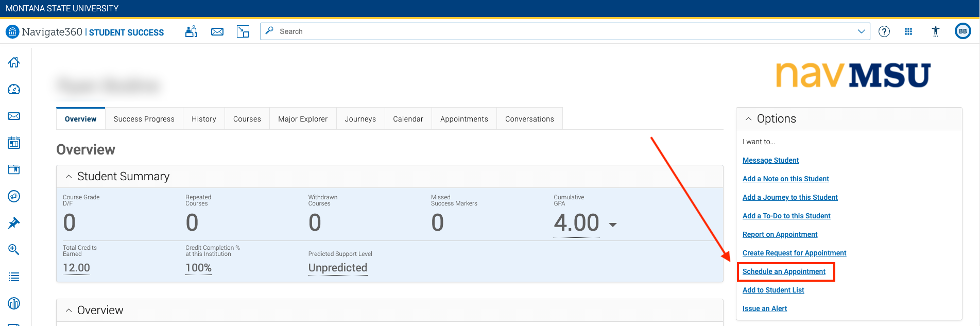
Task: Open the magnifier advanced search sidebar icon
Action: point(14,250)
